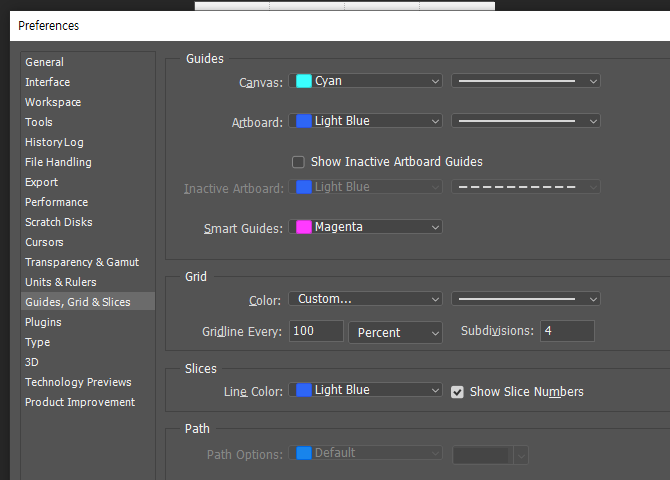Select Scratch Disks in the sidebar
Image resolution: width=670 pixels, height=480 pixels.
click(58, 222)
